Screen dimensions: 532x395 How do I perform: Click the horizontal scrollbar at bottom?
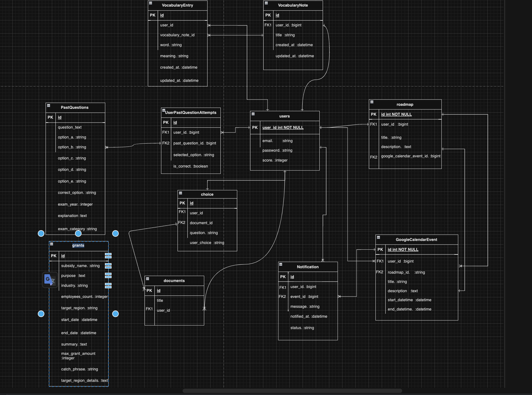coord(292,391)
